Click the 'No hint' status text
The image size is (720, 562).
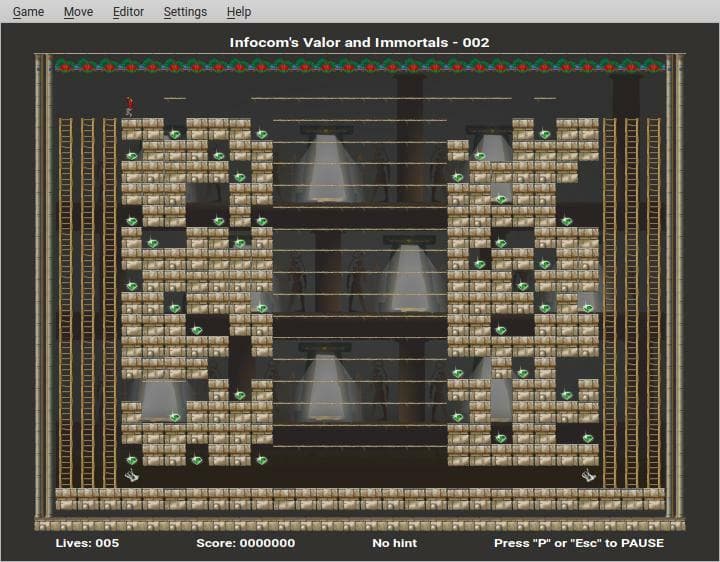394,543
